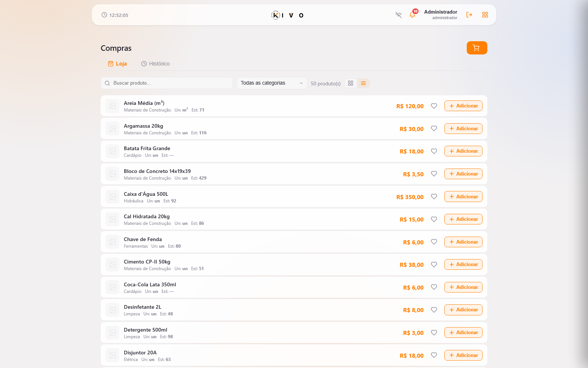Viewport: 588px width, 368px height.
Task: Click the Bloco de Concreto 14x19x39 name
Action: [157, 171]
